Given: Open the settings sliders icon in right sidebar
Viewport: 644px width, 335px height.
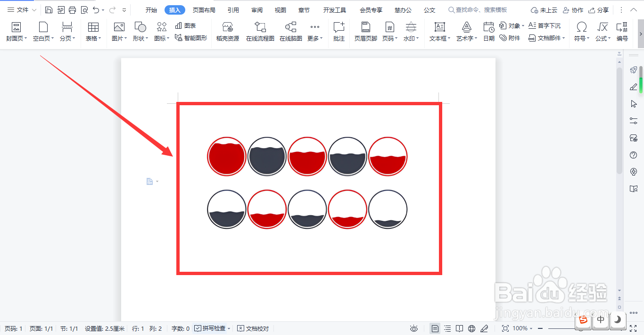Looking at the screenshot, I should coord(634,121).
